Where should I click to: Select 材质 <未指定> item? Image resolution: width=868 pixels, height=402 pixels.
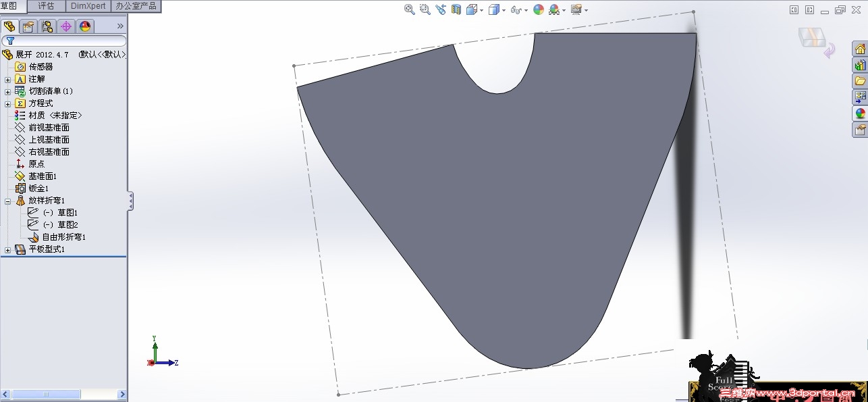click(55, 115)
